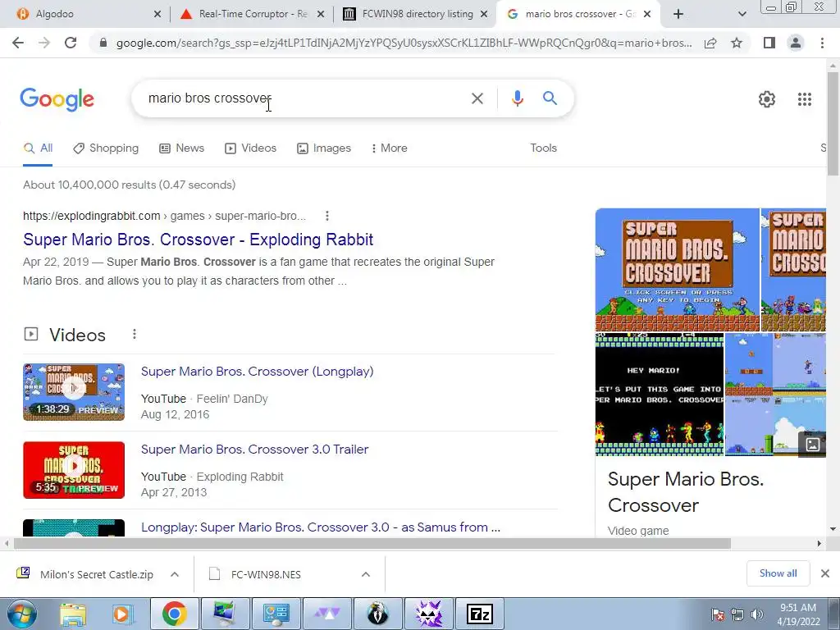Image resolution: width=840 pixels, height=630 pixels.
Task: Open the Chrome three-dot menu
Action: 822,43
